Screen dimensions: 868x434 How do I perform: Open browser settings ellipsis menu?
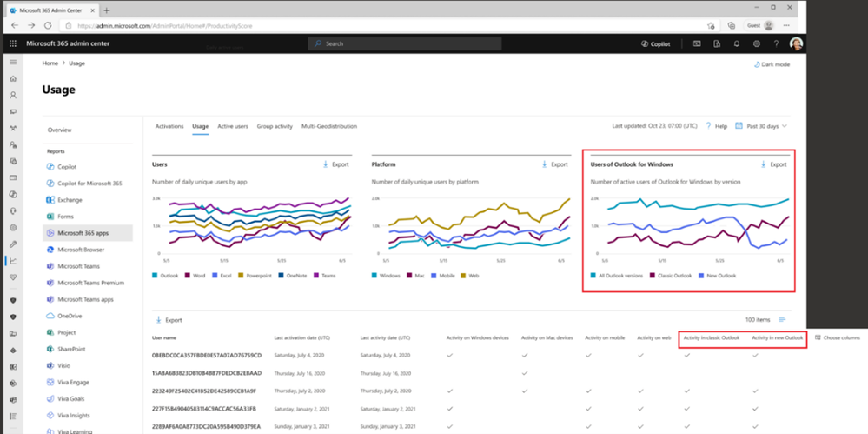tap(786, 25)
